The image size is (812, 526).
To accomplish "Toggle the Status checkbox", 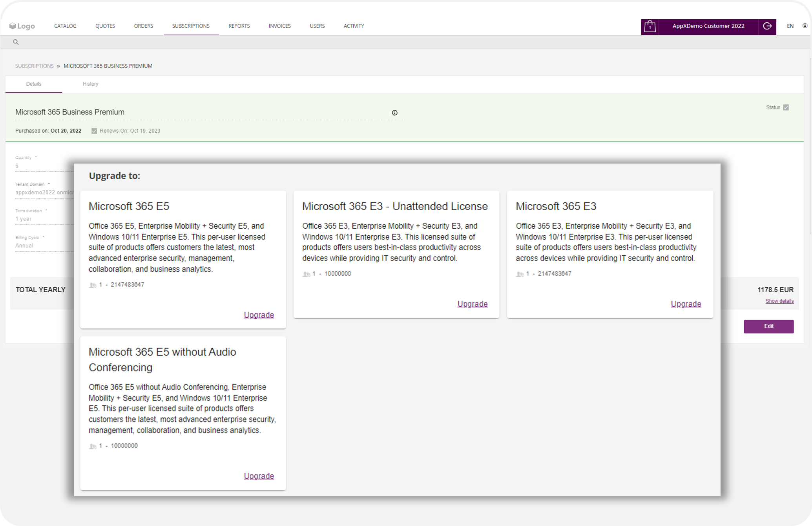I will [x=786, y=107].
